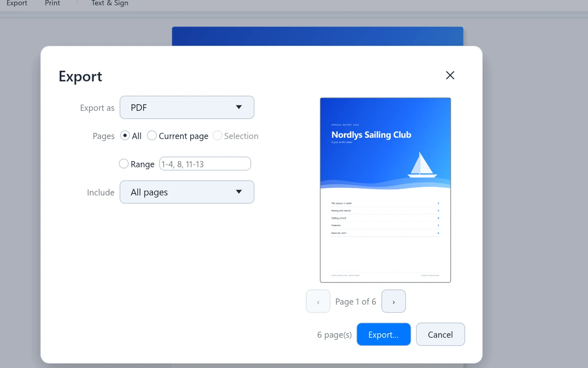Click the 'Page 1 of 6' text
Image resolution: width=588 pixels, height=368 pixels.
tap(356, 302)
